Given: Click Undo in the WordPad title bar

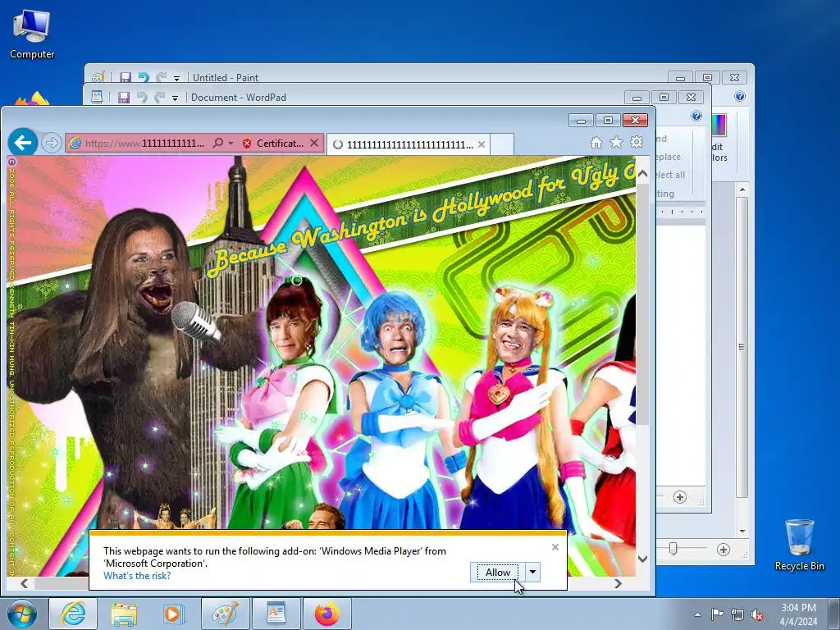Looking at the screenshot, I should [x=142, y=98].
